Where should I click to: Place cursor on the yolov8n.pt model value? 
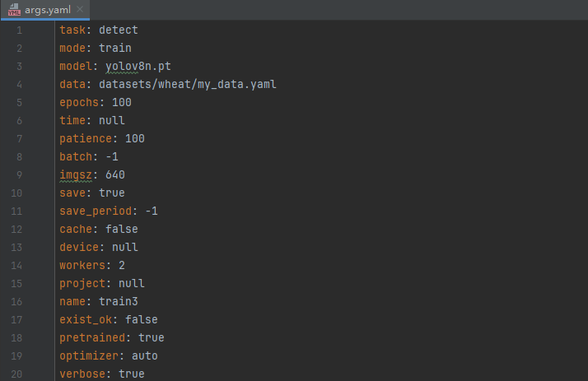[x=138, y=67]
